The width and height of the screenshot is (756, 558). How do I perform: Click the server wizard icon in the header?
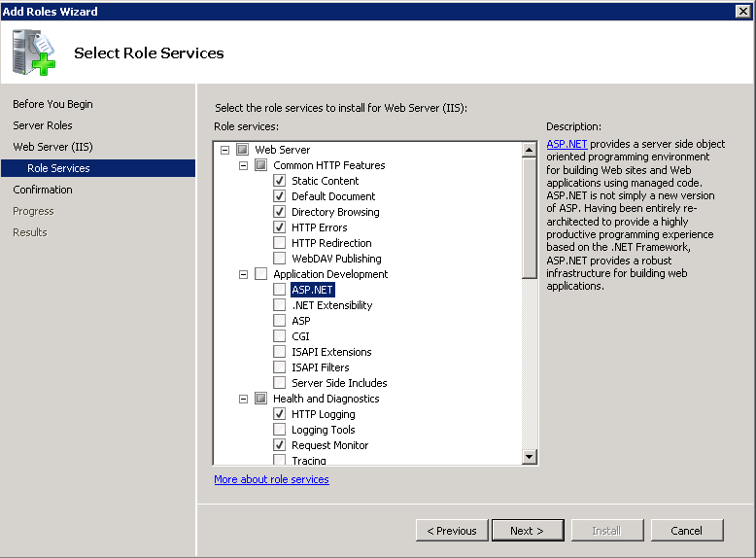[x=34, y=52]
